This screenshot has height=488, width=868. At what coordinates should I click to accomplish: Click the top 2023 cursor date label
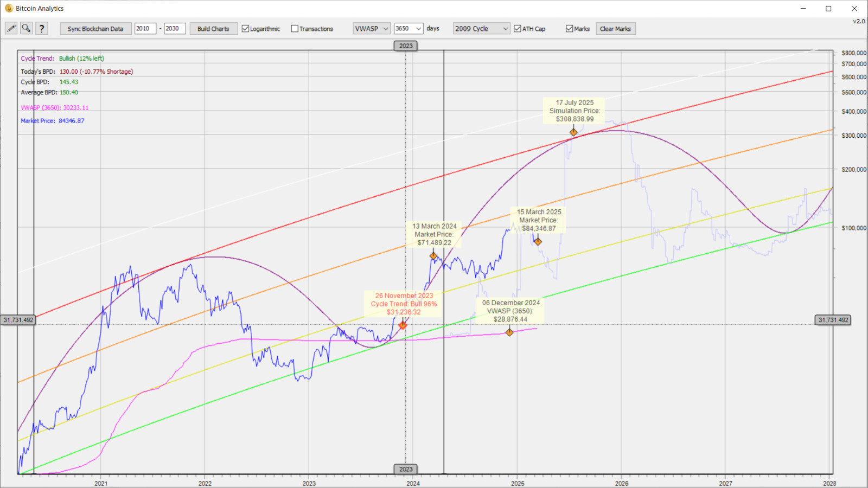point(406,46)
